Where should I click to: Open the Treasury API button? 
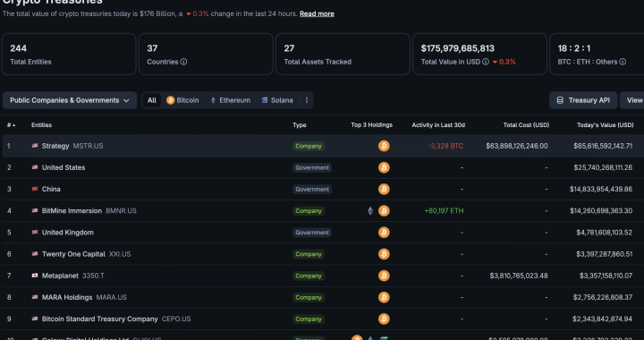[583, 100]
